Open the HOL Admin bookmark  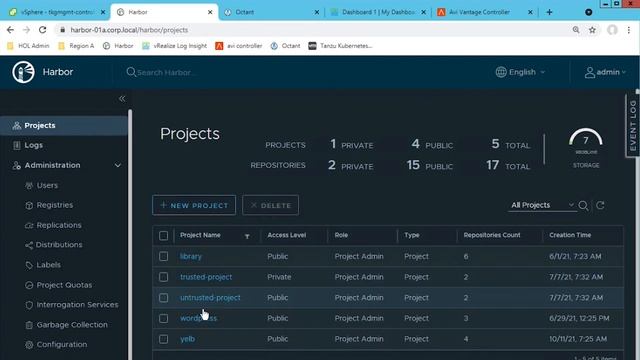tap(28, 46)
